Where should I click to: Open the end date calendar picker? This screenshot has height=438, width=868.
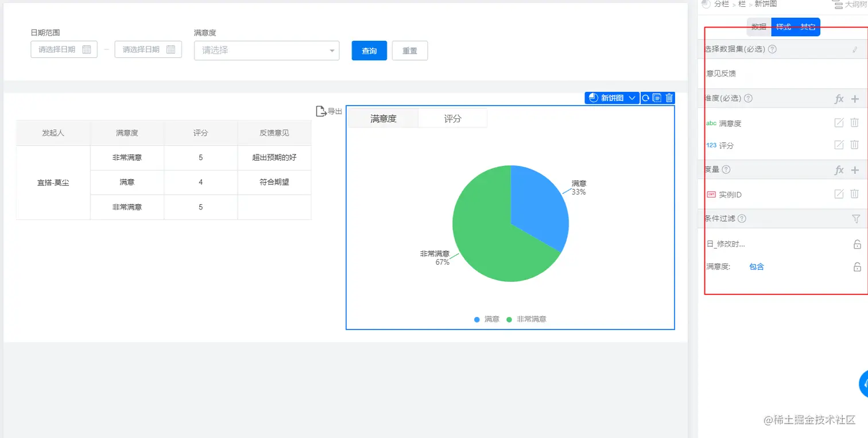point(170,49)
